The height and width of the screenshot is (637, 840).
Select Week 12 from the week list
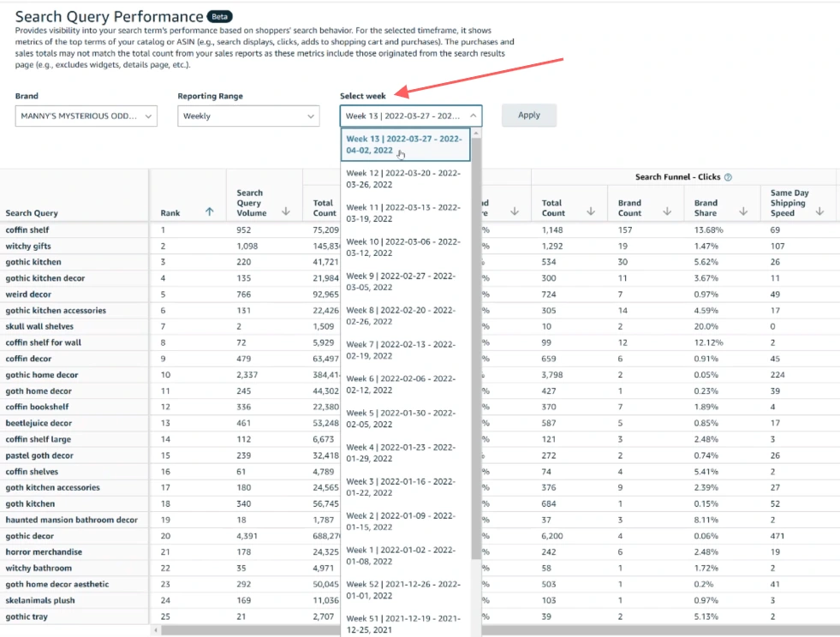click(x=404, y=177)
